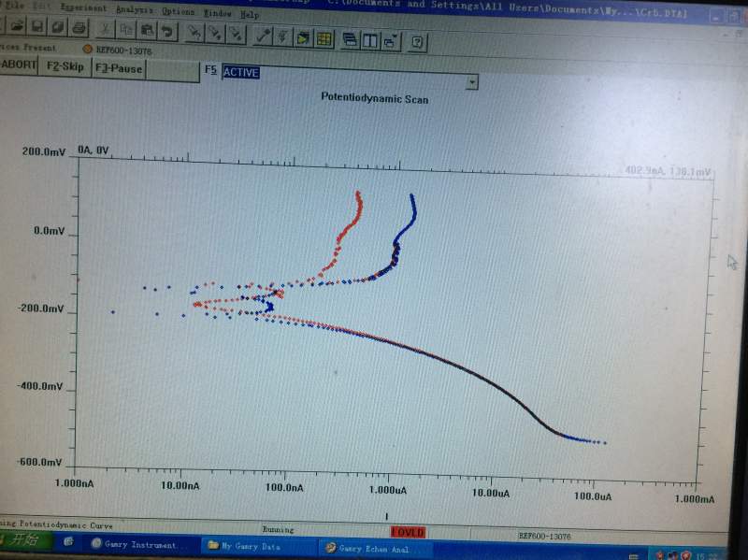
Task: Click the first stamp-shaped toolbar icon
Action: [194, 33]
